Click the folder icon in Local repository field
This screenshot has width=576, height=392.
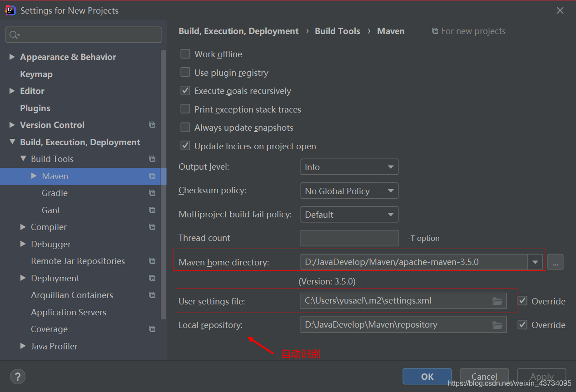pyautogui.click(x=497, y=325)
